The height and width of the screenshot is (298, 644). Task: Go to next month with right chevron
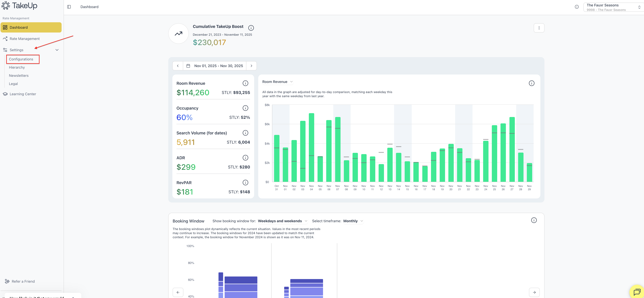click(x=251, y=66)
